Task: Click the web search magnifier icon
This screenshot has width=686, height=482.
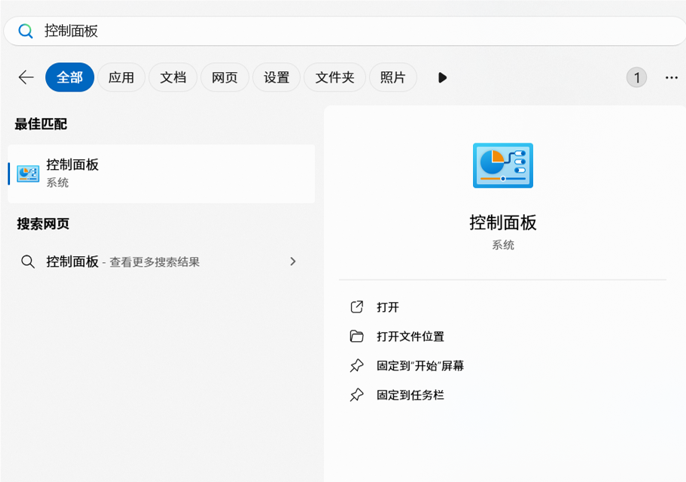Action: pos(28,262)
